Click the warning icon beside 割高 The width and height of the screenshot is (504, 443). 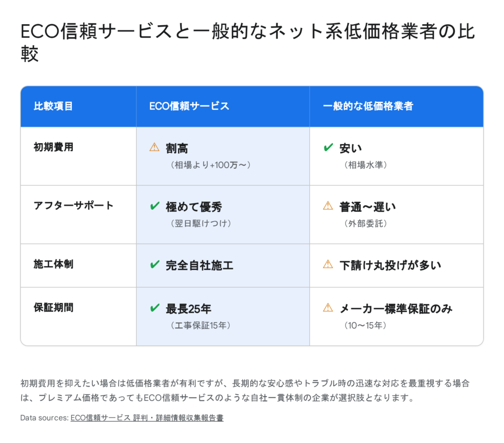pos(155,147)
